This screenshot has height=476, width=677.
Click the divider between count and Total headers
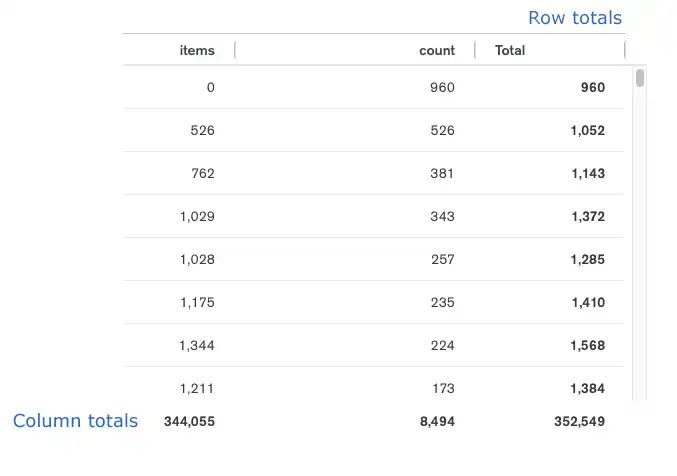(474, 50)
